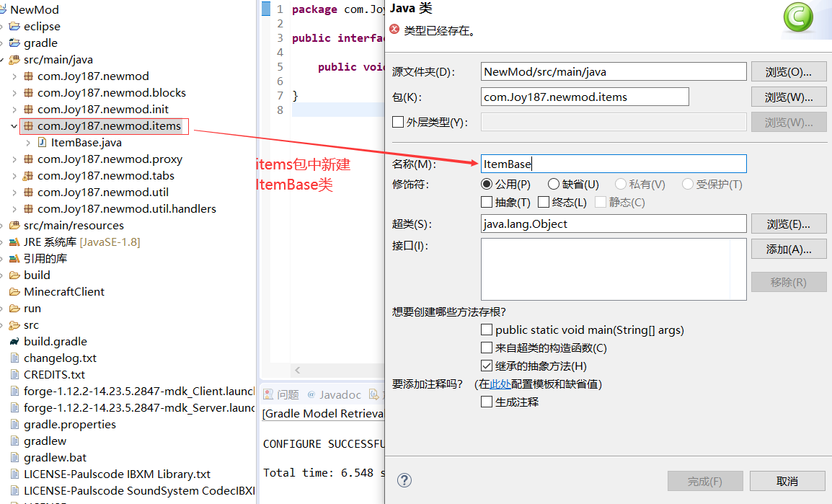Open the Javadoc @ icon at bottom
The height and width of the screenshot is (504, 832).
tap(313, 394)
